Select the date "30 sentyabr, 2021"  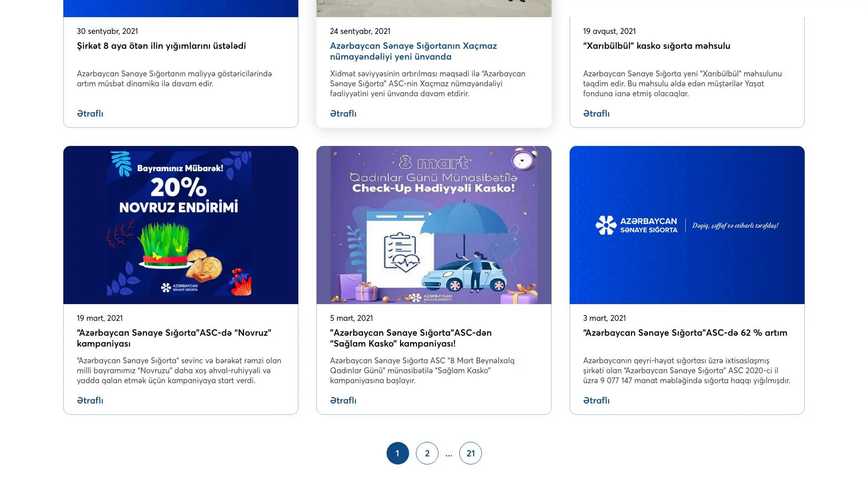pyautogui.click(x=107, y=31)
